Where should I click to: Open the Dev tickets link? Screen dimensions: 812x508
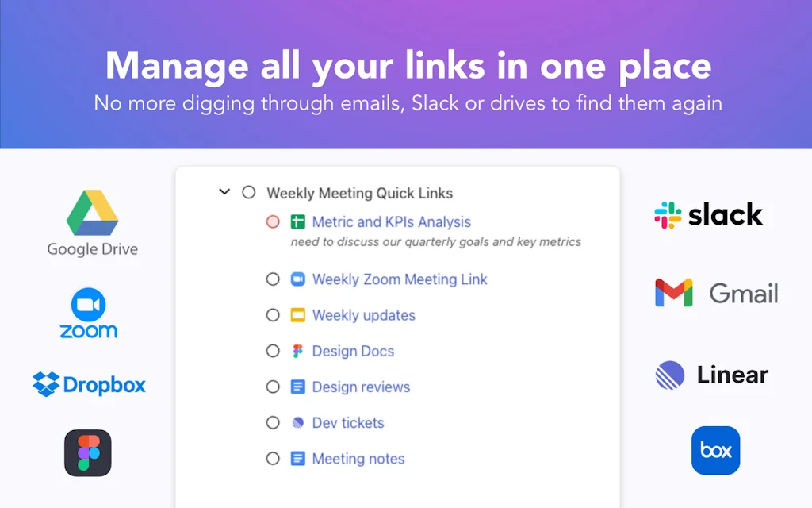348,423
